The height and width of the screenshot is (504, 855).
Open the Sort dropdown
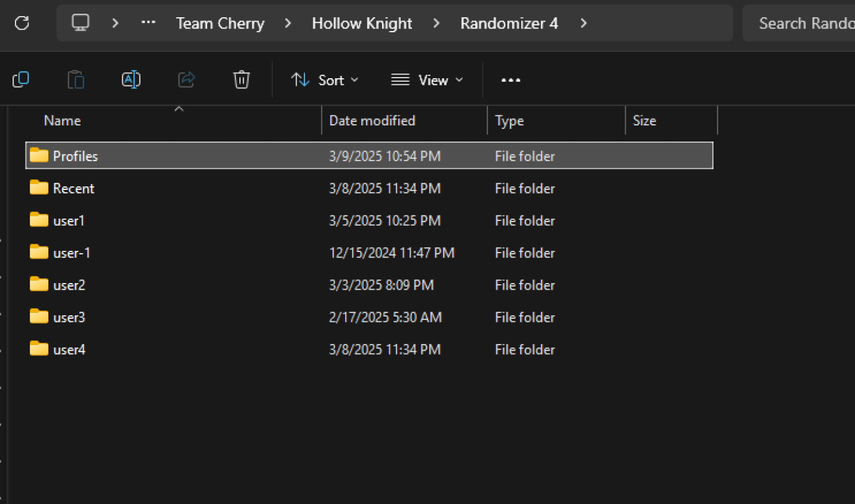(x=325, y=80)
